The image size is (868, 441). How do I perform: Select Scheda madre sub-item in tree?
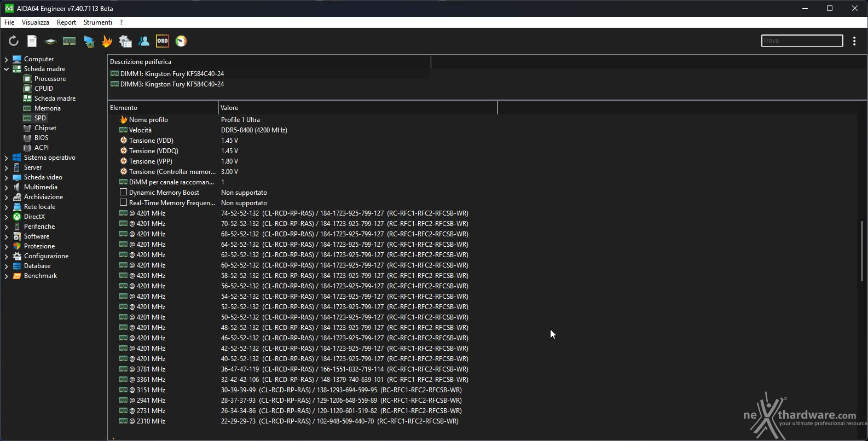[x=55, y=98]
